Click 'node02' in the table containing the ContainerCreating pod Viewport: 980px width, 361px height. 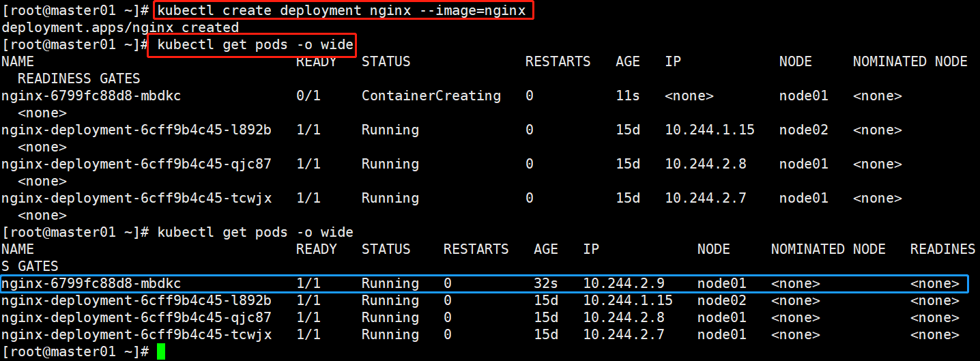coord(803,130)
